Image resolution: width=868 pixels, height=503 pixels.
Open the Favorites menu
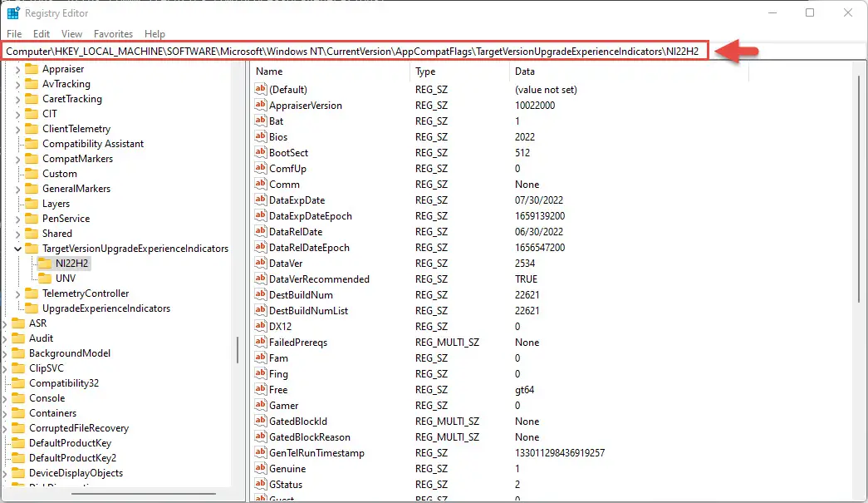[113, 34]
